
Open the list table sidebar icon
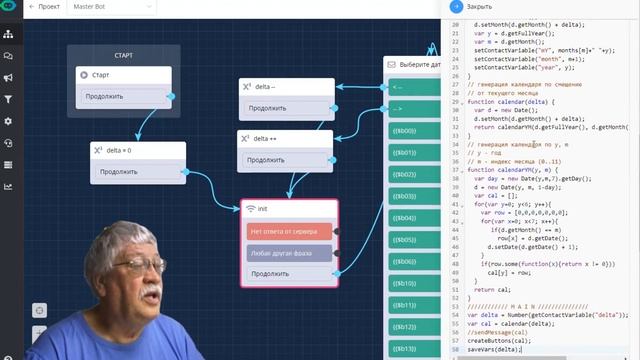(8, 164)
